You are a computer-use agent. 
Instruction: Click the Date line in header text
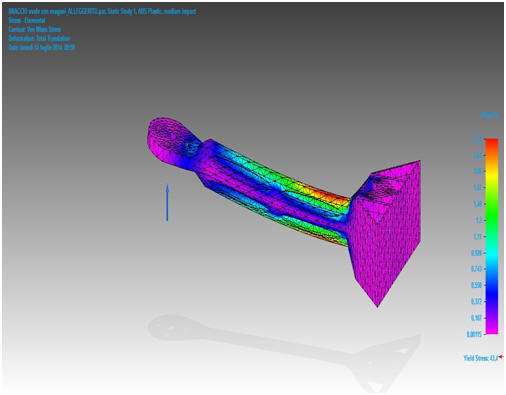[x=41, y=47]
